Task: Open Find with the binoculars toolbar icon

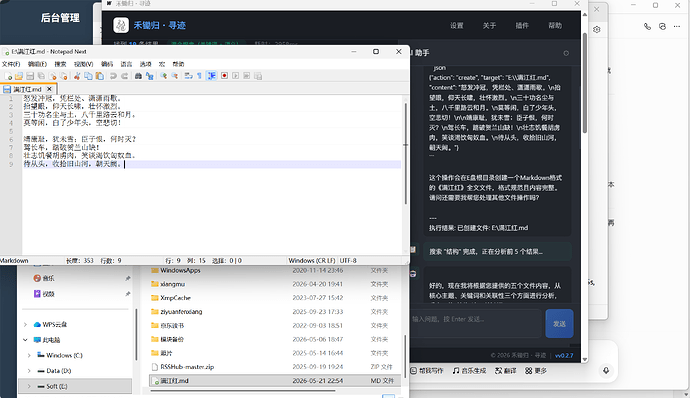Action: (x=138, y=76)
